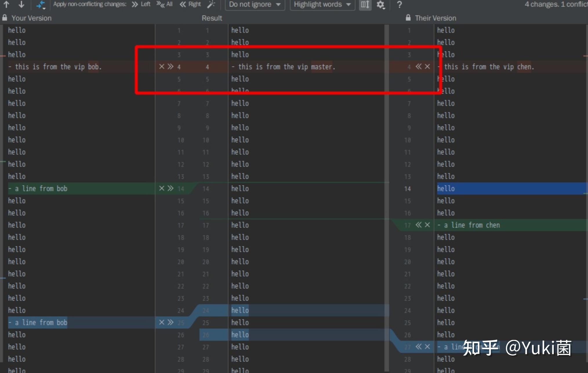Toggle the side-by-side viewer mode icon
Image resolution: width=588 pixels, height=373 pixels.
(365, 4)
